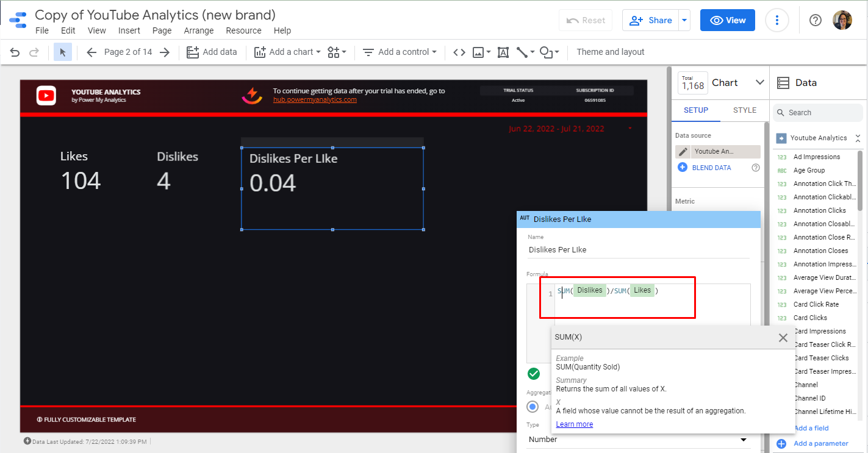Insert a text box element
This screenshot has height=453, width=868.
click(503, 52)
